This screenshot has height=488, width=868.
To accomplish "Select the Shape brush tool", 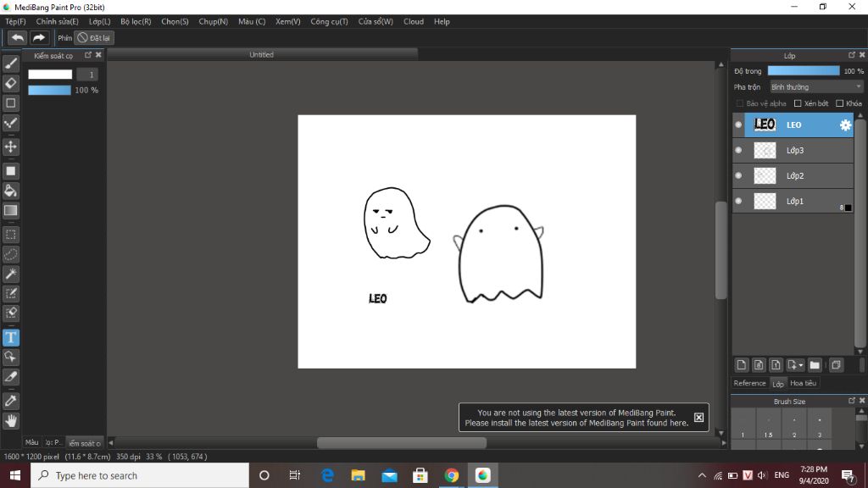I will pyautogui.click(x=10, y=103).
